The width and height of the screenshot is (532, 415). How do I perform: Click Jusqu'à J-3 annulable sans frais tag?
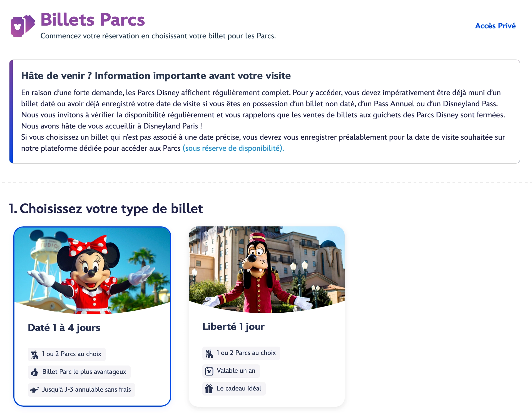click(86, 390)
